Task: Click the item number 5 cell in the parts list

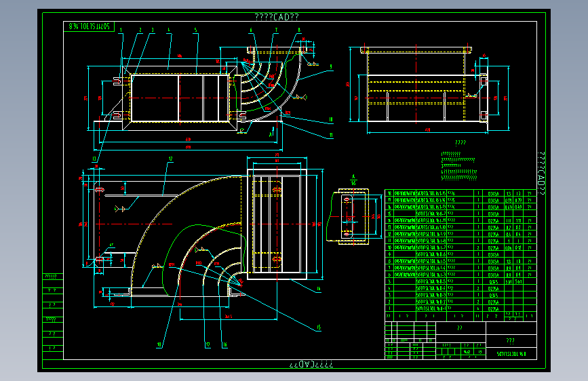Action: (x=389, y=281)
